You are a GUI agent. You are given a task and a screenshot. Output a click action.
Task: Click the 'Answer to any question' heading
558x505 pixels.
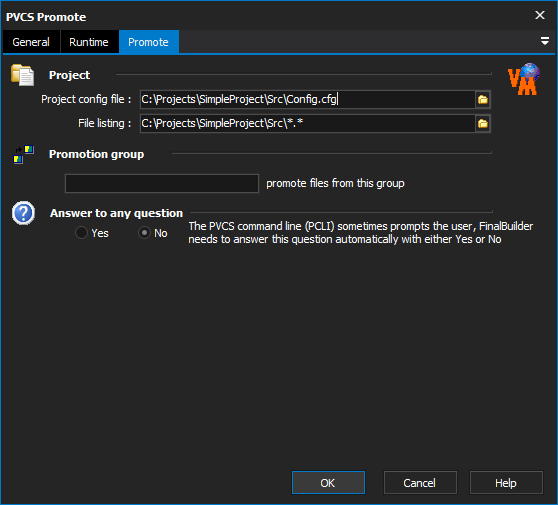116,213
